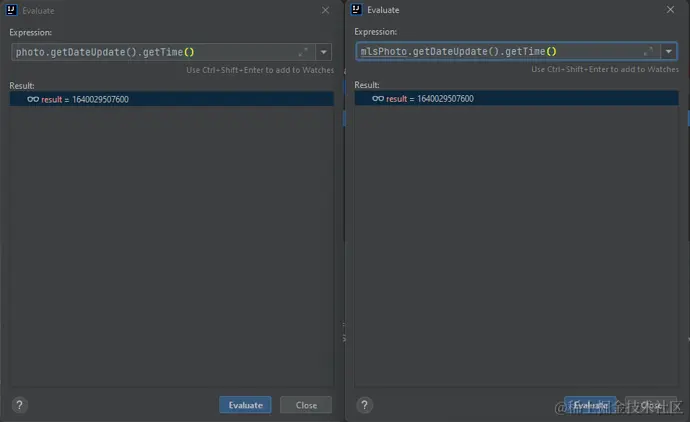The height and width of the screenshot is (422, 690).
Task: Click Evaluate button in the left window
Action: click(x=246, y=405)
